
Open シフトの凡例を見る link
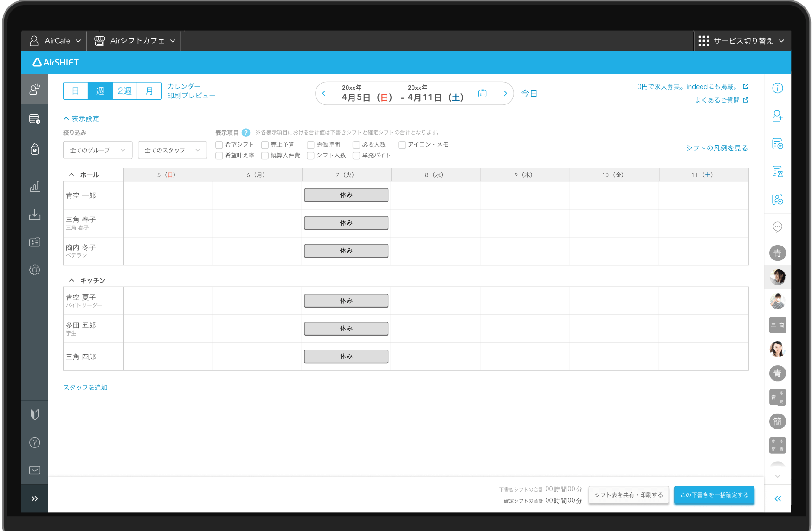coord(717,148)
